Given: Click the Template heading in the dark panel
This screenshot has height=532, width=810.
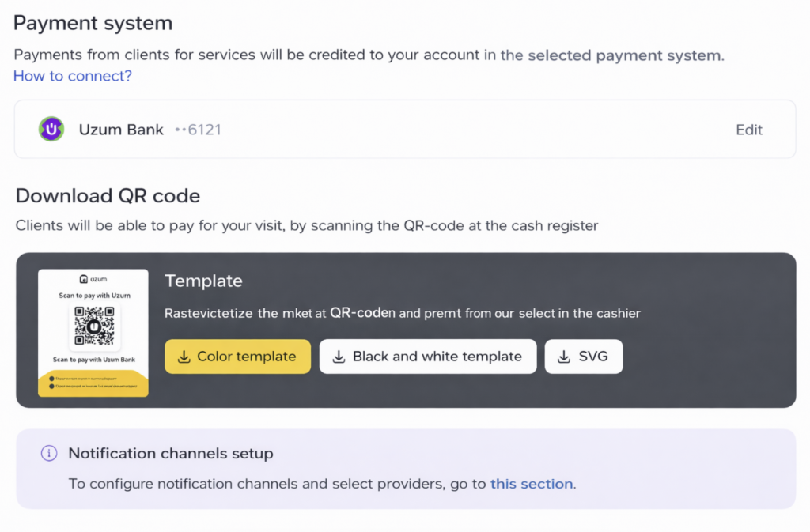Looking at the screenshot, I should pos(203,281).
